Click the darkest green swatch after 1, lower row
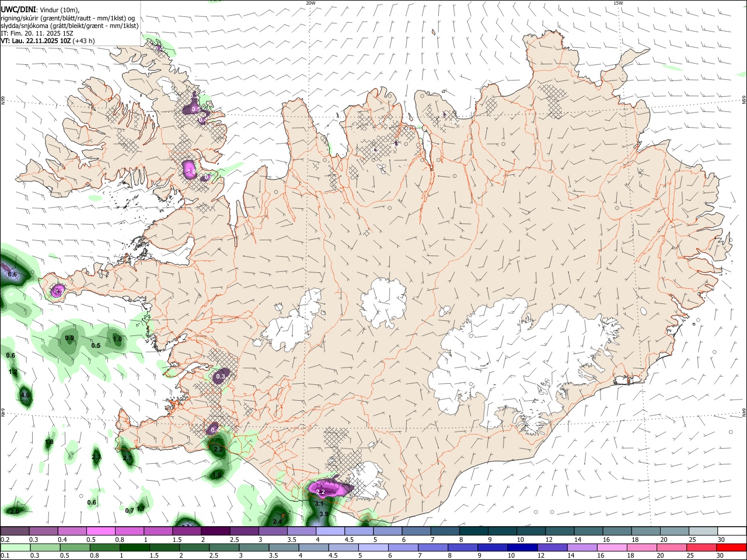 pos(134,547)
